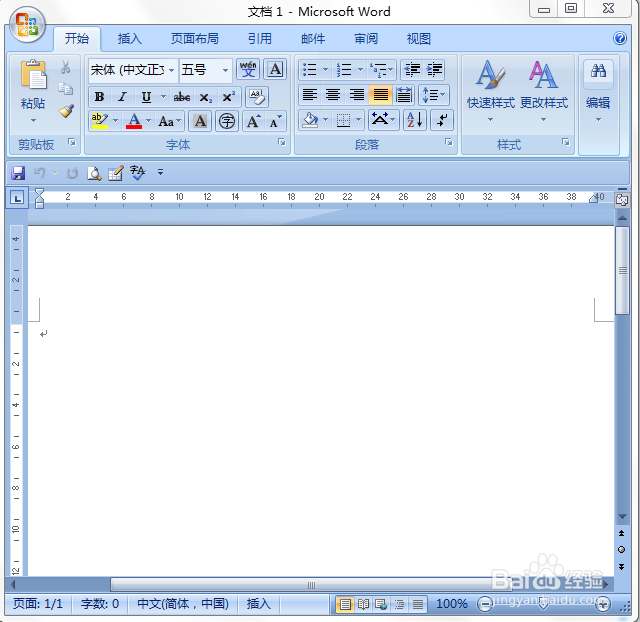Toggle Bold formatting
Viewport: 640px width, 622px height.
coord(99,97)
